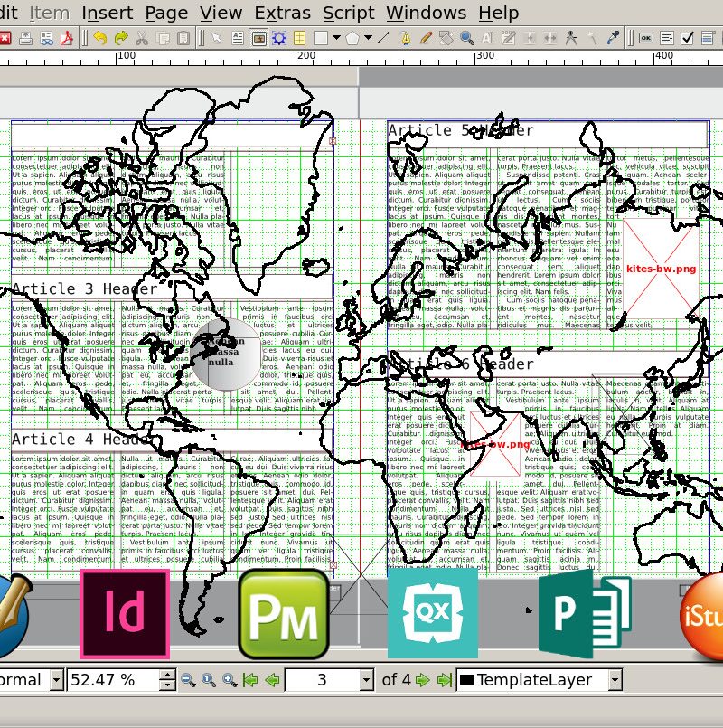Click the 52.47 % zoom field
The height and width of the screenshot is (728, 723).
114,680
